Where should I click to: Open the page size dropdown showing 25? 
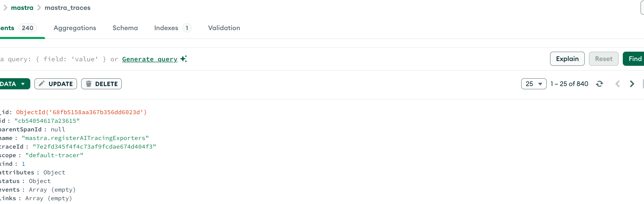point(533,84)
